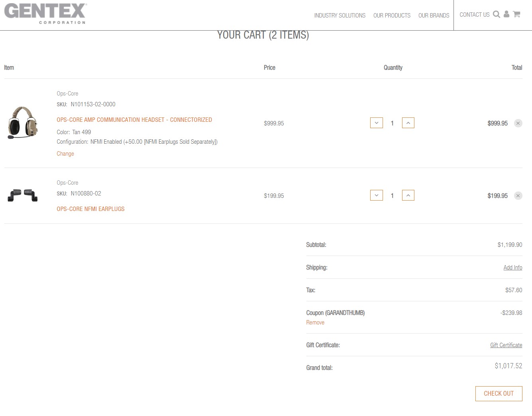Image resolution: width=532 pixels, height=416 pixels.
Task: Open the Our Products menu
Action: (x=392, y=16)
